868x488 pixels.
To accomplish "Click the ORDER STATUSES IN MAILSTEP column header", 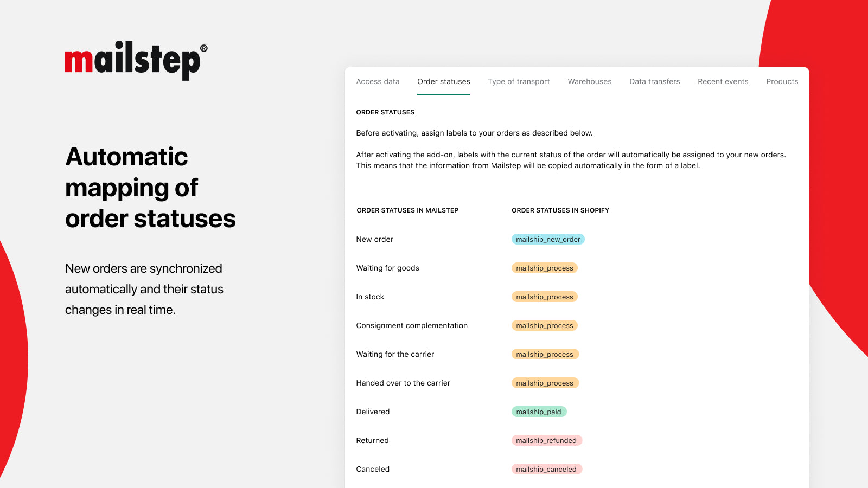I will [407, 210].
